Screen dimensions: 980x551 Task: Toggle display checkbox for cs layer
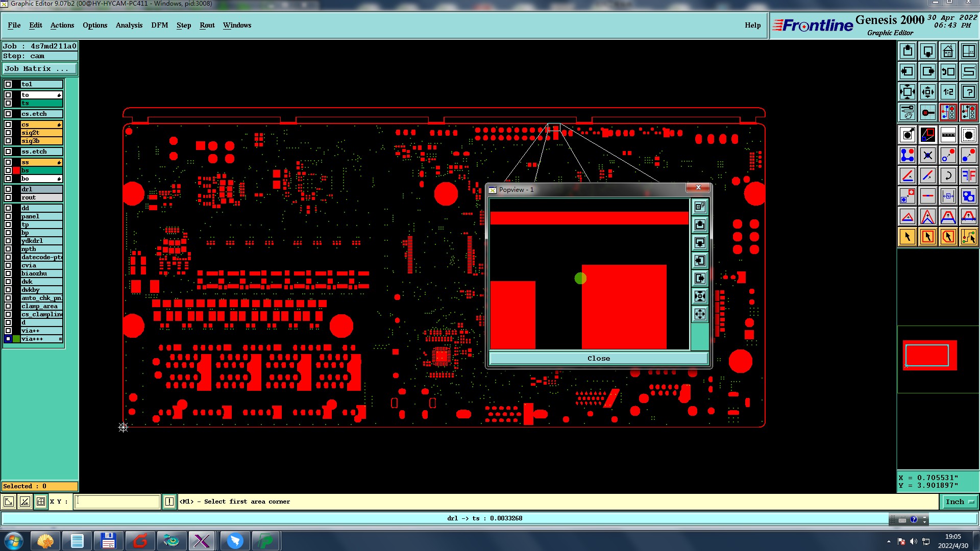coord(8,124)
